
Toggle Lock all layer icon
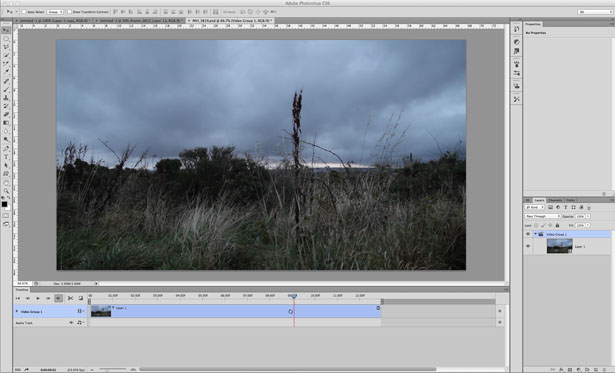(557, 225)
